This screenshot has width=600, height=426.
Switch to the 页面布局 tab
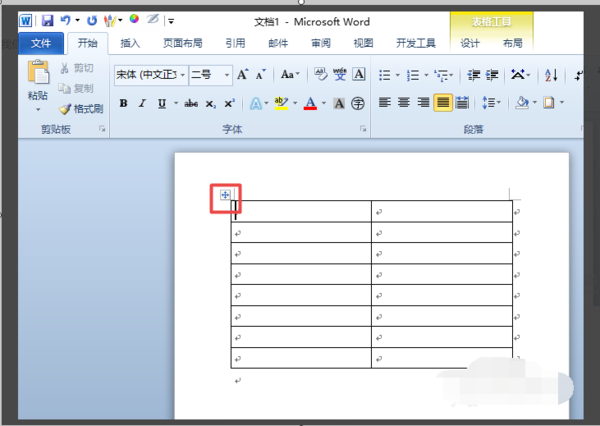[x=183, y=43]
